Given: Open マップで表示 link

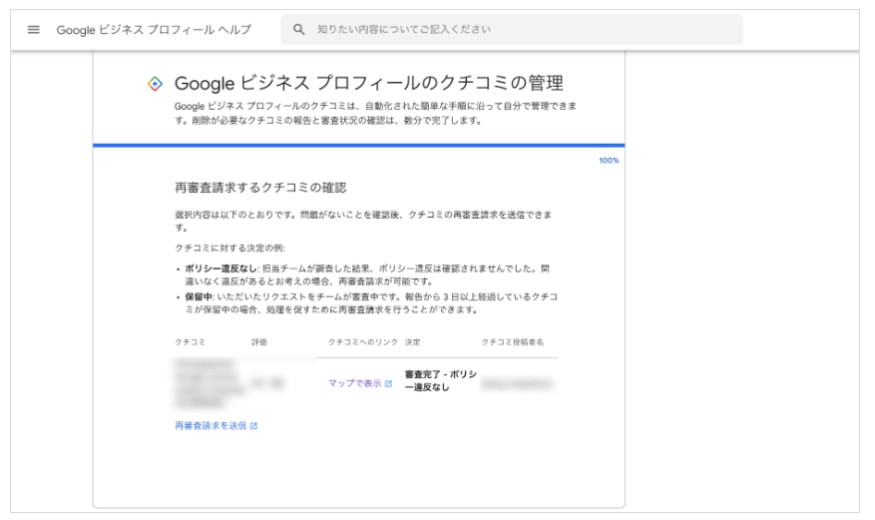Looking at the screenshot, I should coord(355,383).
